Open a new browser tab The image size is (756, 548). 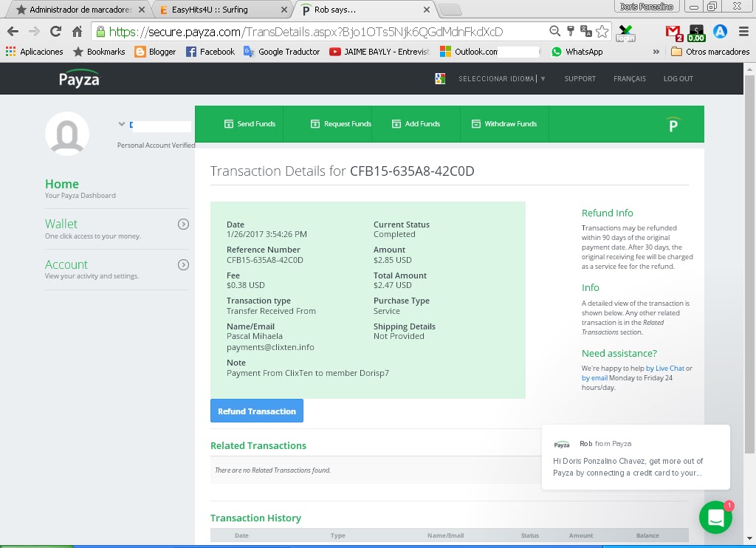(450, 10)
